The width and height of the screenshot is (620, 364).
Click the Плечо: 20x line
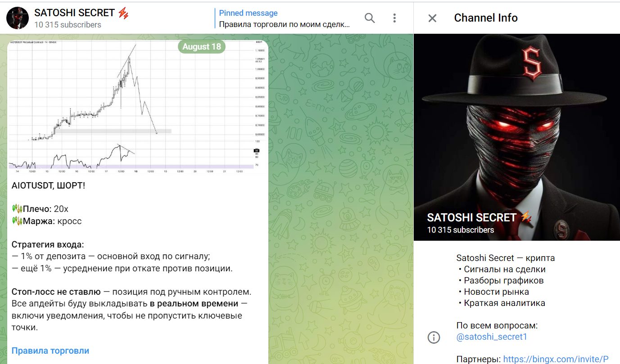[x=40, y=209]
